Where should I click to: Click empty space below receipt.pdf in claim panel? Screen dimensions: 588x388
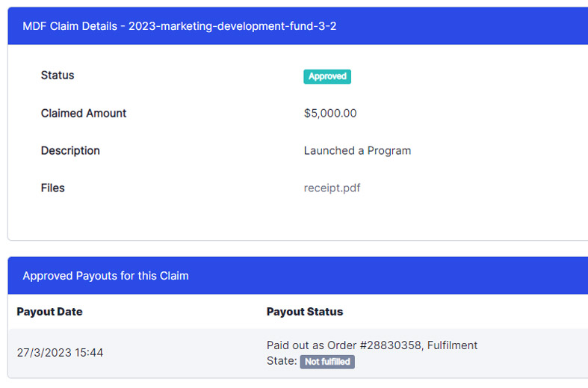pyautogui.click(x=332, y=221)
